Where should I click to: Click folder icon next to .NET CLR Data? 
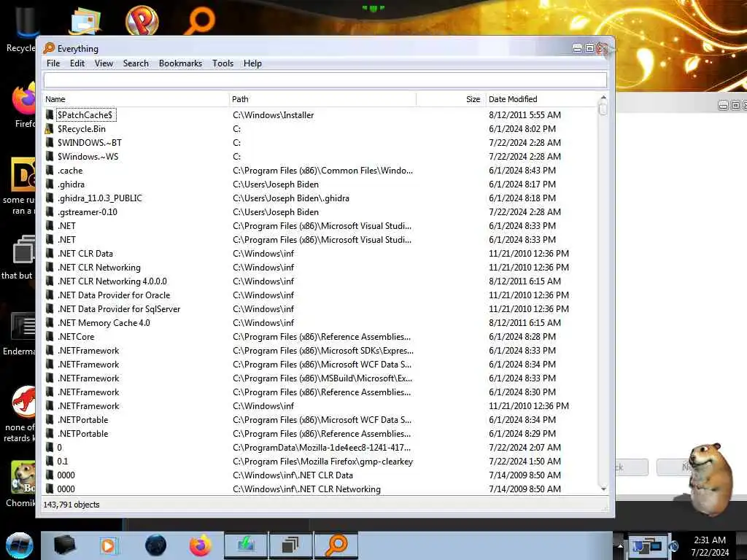tap(50, 253)
